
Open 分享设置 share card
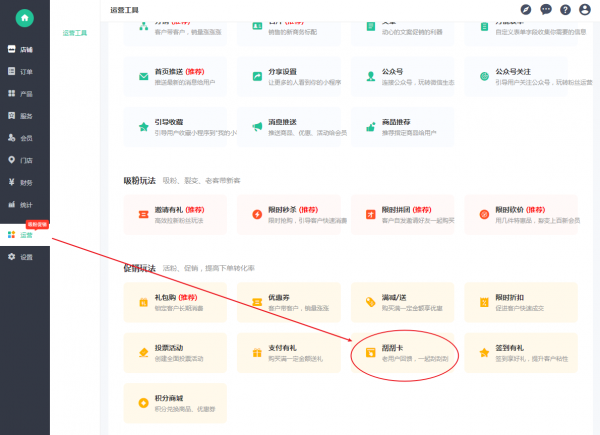tap(289, 77)
